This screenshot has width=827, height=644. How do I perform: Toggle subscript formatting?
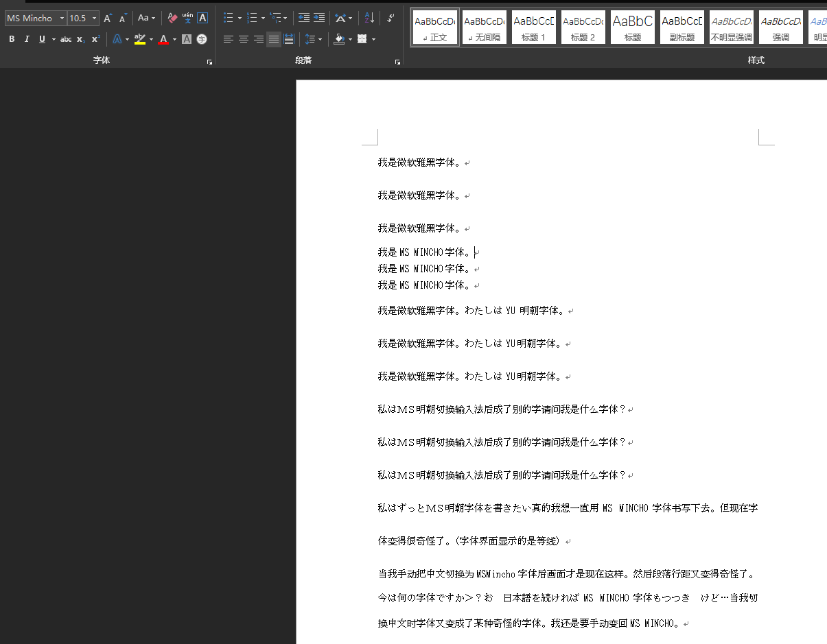coord(80,39)
